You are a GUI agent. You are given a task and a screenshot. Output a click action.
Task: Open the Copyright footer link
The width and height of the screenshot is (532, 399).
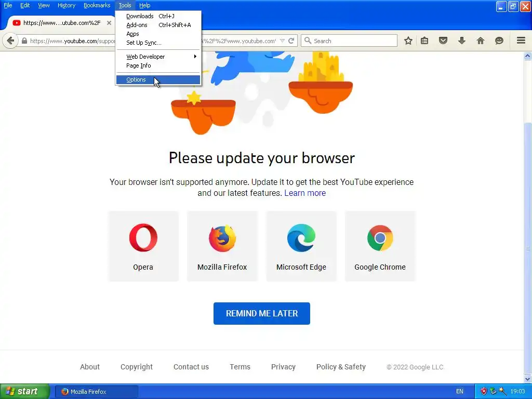coord(137,367)
